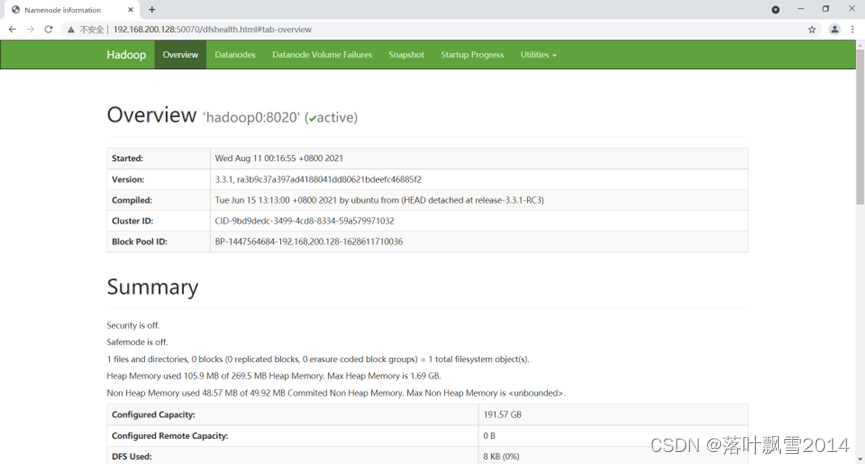Screen dimensions: 865x464
Task: Open Startup Progress tab
Action: (472, 55)
